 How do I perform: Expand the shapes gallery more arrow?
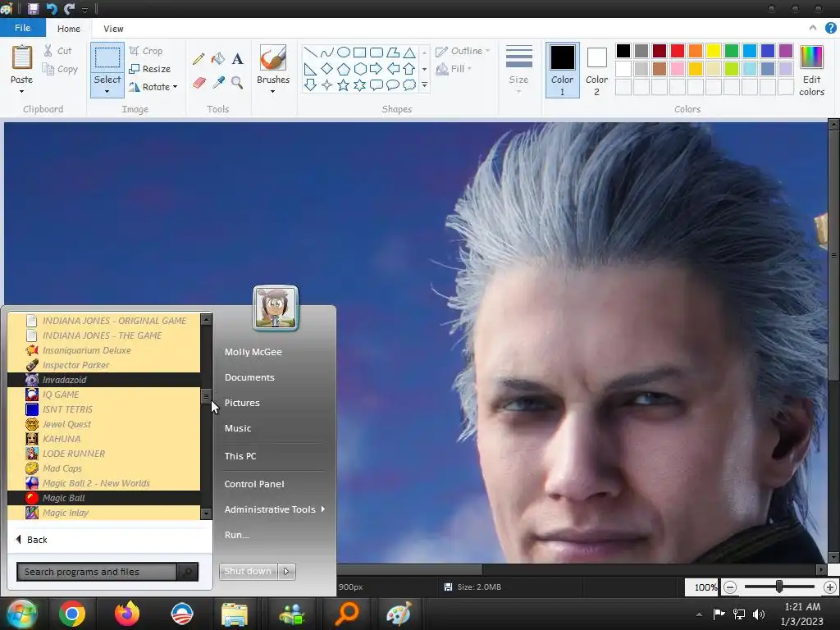424,84
